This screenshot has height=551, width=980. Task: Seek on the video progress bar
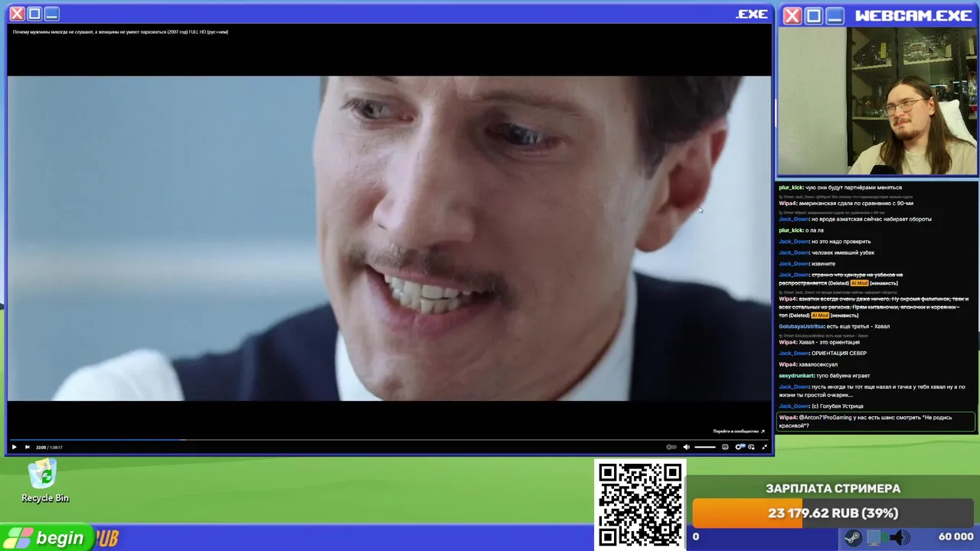click(389, 439)
